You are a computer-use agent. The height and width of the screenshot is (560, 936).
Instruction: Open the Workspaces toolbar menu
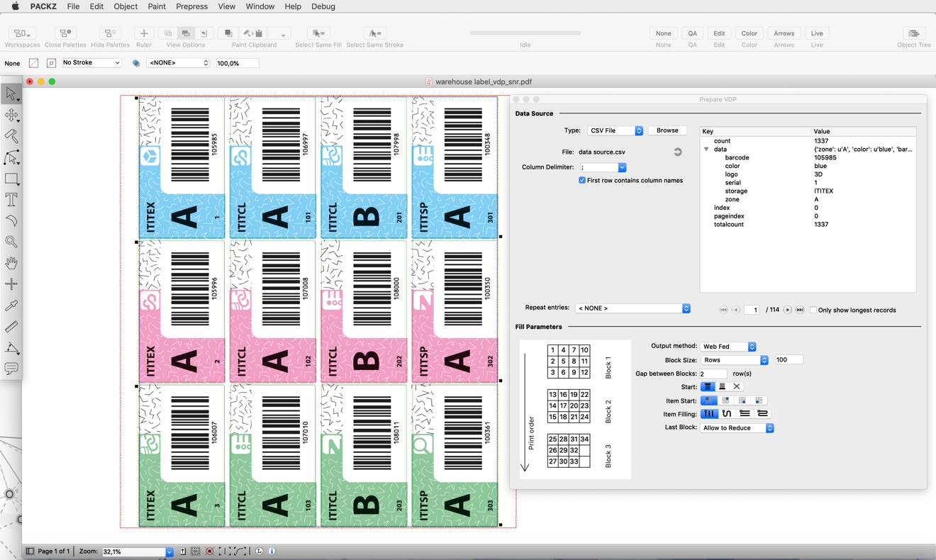click(22, 33)
